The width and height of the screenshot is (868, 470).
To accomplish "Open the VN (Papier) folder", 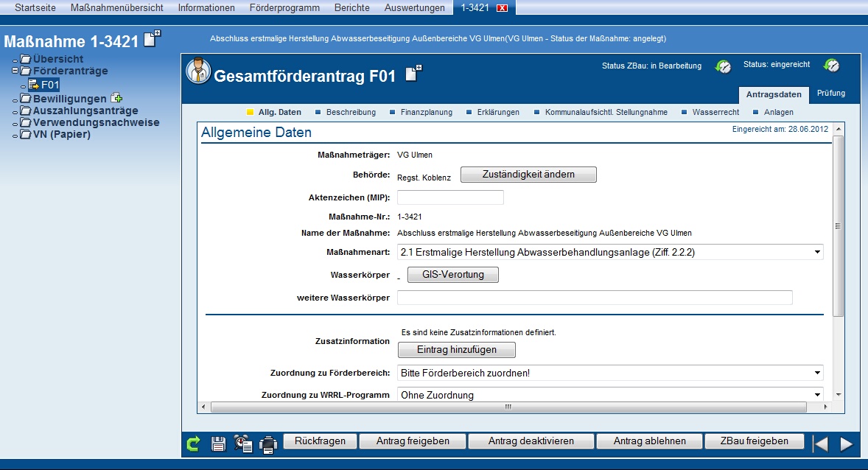I will click(61, 134).
